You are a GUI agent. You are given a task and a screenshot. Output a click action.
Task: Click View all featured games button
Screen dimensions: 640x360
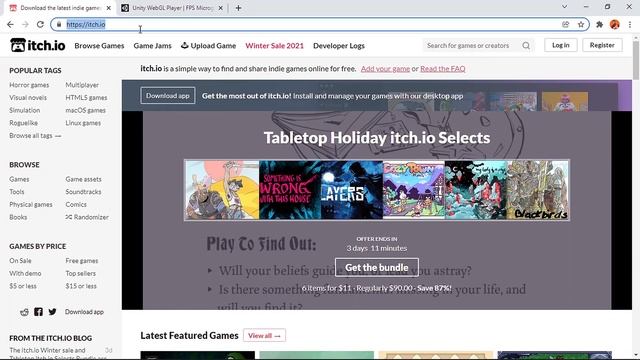pos(264,336)
